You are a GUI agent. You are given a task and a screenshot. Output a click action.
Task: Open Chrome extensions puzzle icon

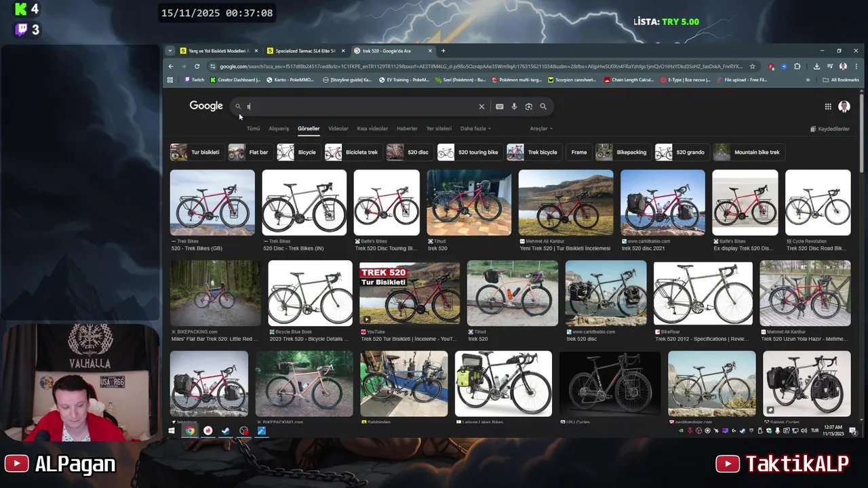click(x=797, y=66)
